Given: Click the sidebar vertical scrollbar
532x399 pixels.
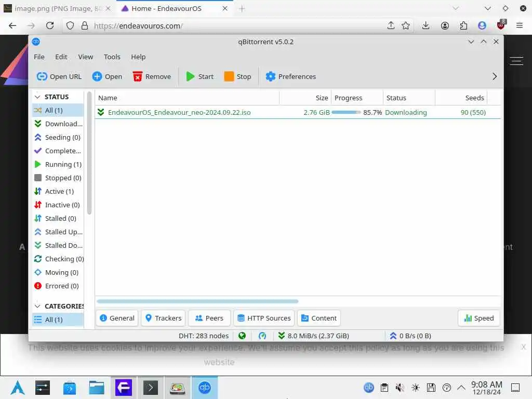Looking at the screenshot, I should pos(89,153).
